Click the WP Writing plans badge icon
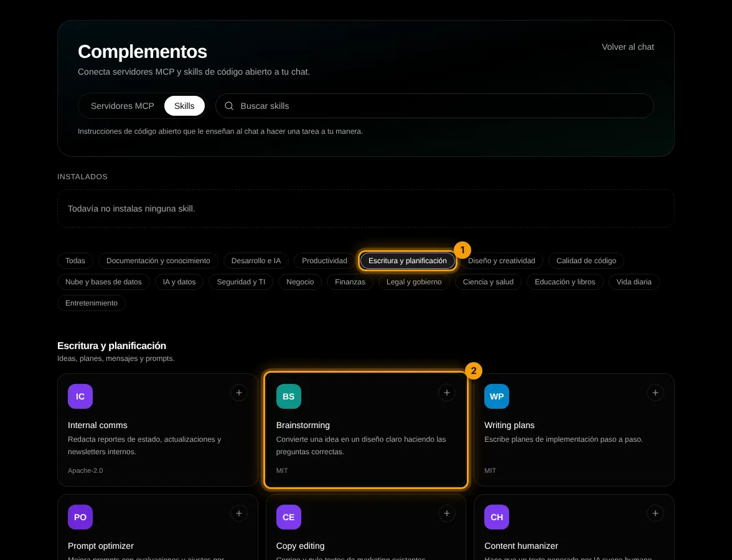The image size is (732, 560). pos(497,396)
